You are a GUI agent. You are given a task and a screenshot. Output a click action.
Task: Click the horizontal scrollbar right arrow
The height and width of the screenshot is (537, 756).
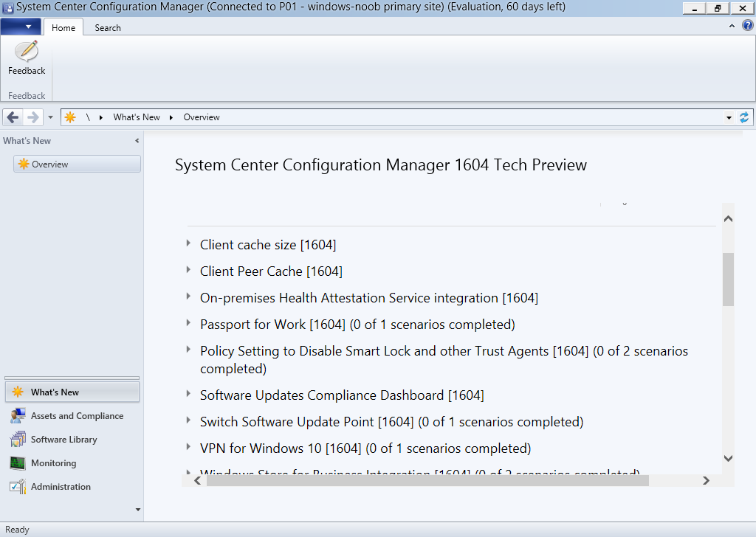[x=706, y=480]
